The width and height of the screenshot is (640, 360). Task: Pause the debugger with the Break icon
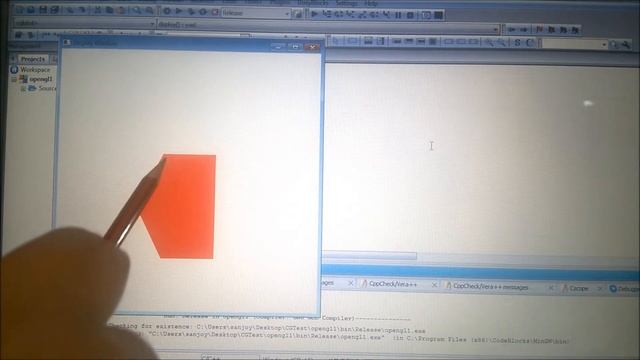coord(398,16)
